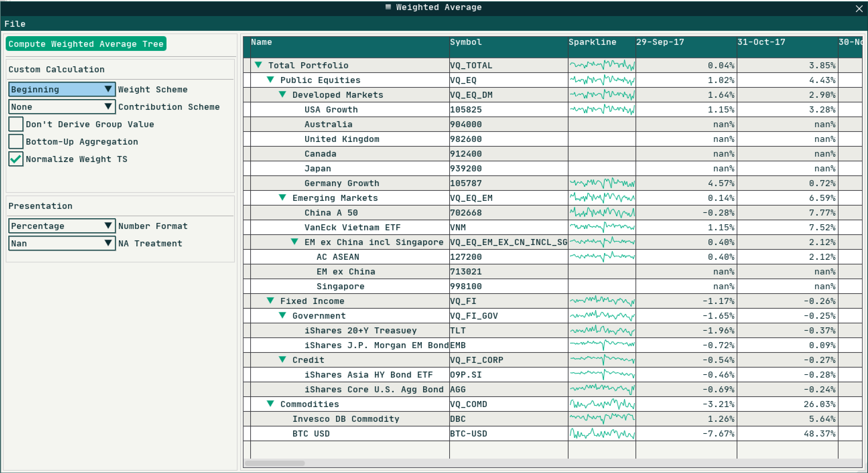The image size is (868, 473).
Task: Collapse EM ex China incl Singapore node
Action: pyautogui.click(x=294, y=241)
